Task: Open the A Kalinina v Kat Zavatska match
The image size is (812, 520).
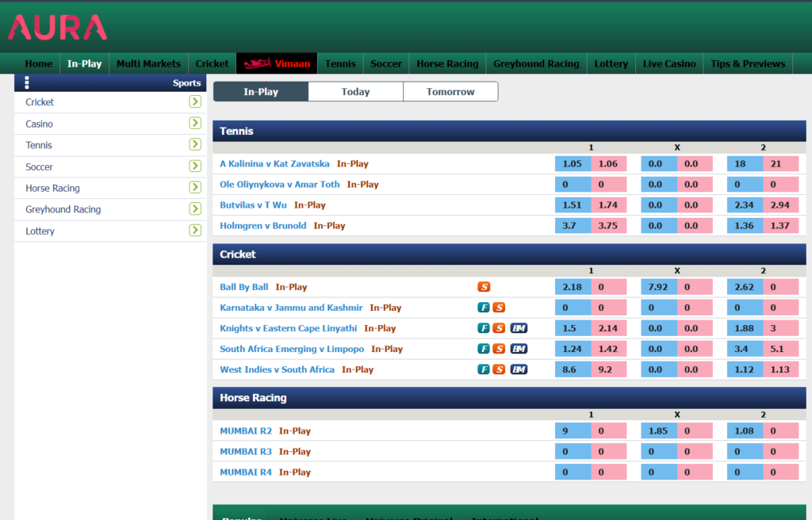Action: pos(274,164)
